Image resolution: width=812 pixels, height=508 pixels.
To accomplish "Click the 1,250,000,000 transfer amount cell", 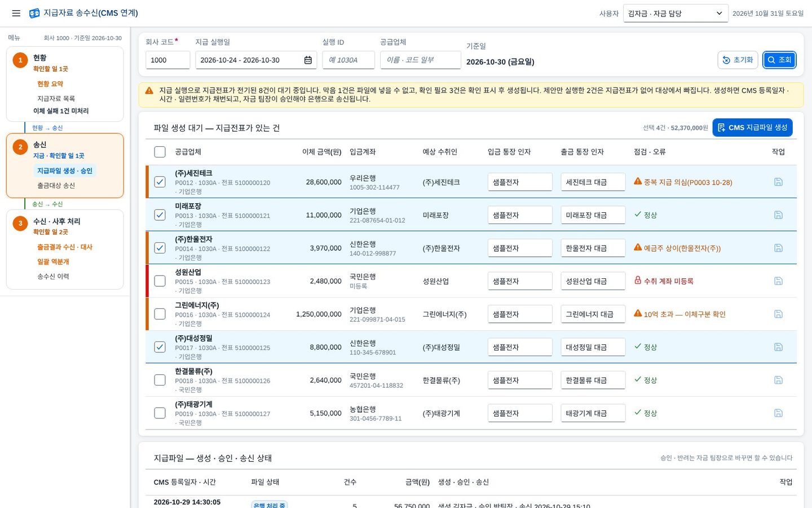I will pyautogui.click(x=319, y=314).
